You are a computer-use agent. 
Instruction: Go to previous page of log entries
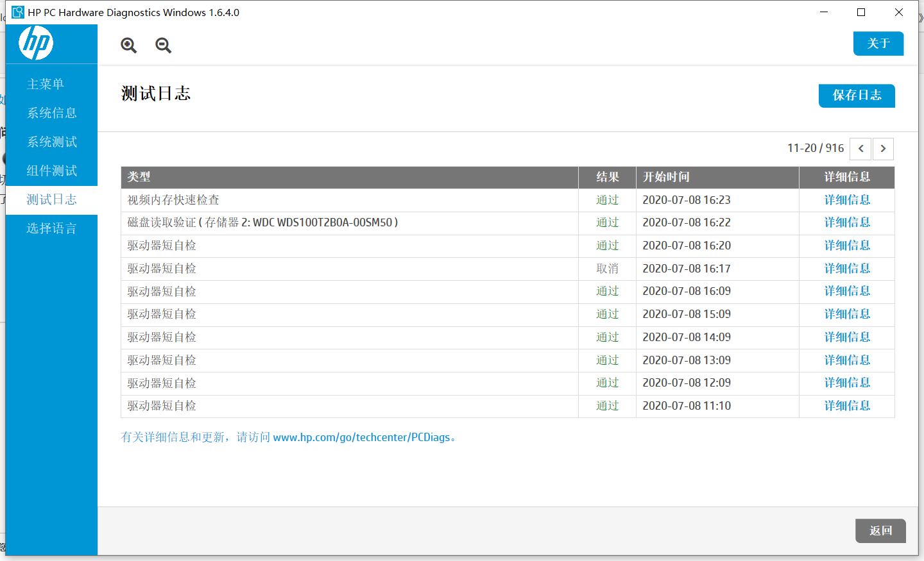point(860,149)
